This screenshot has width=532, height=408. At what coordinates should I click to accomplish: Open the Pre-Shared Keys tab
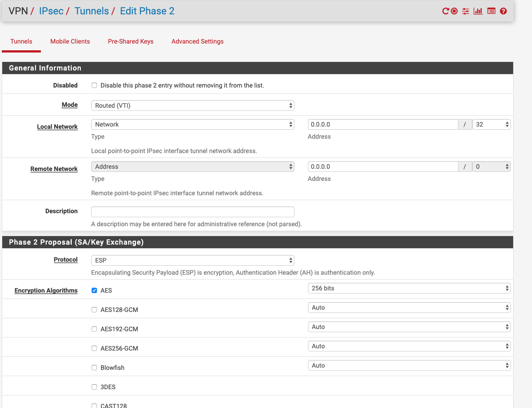point(131,41)
